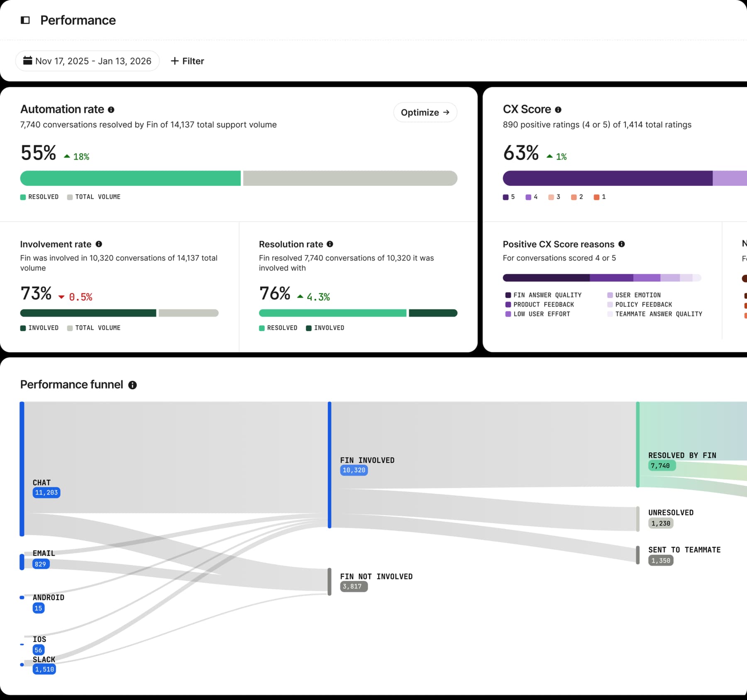Click the plus icon beside Filter
This screenshot has width=747, height=700.
click(x=175, y=61)
